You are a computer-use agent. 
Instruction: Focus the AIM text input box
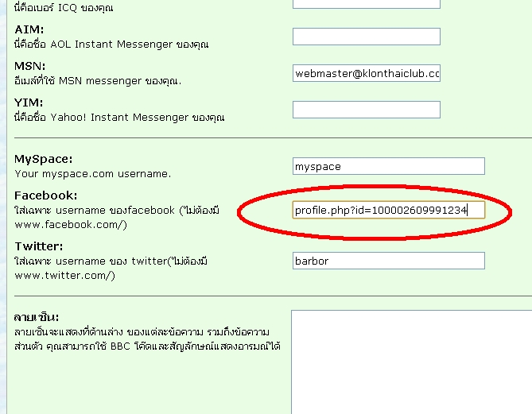366,37
